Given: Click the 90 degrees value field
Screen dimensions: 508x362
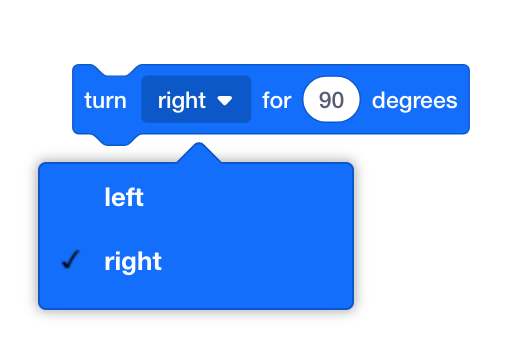Looking at the screenshot, I should point(331,100).
